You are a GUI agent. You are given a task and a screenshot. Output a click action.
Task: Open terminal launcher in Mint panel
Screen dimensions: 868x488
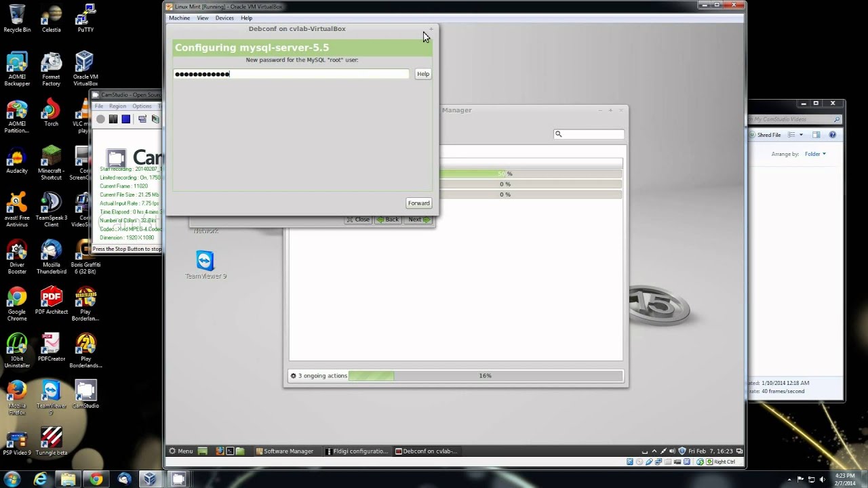(230, 451)
